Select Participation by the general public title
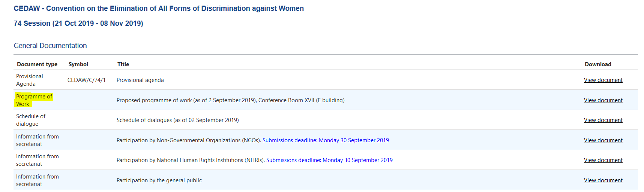The width and height of the screenshot is (644, 192). coord(159,180)
